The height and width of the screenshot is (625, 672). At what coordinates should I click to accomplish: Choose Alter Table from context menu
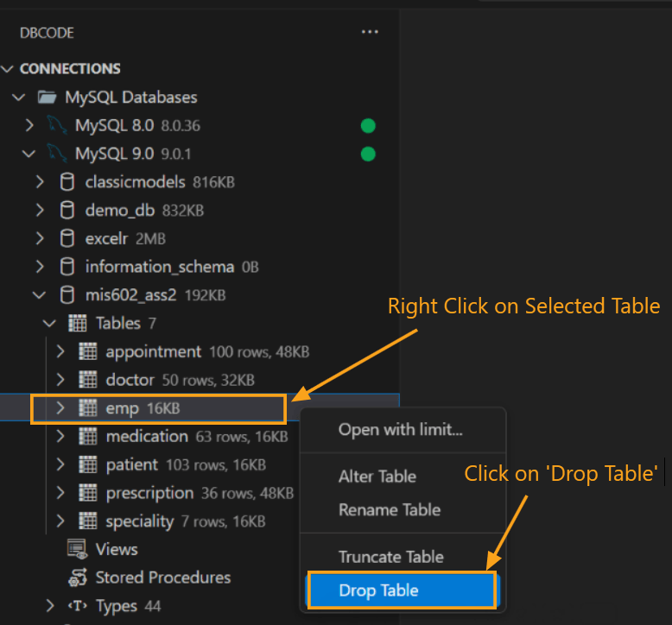tap(401, 477)
